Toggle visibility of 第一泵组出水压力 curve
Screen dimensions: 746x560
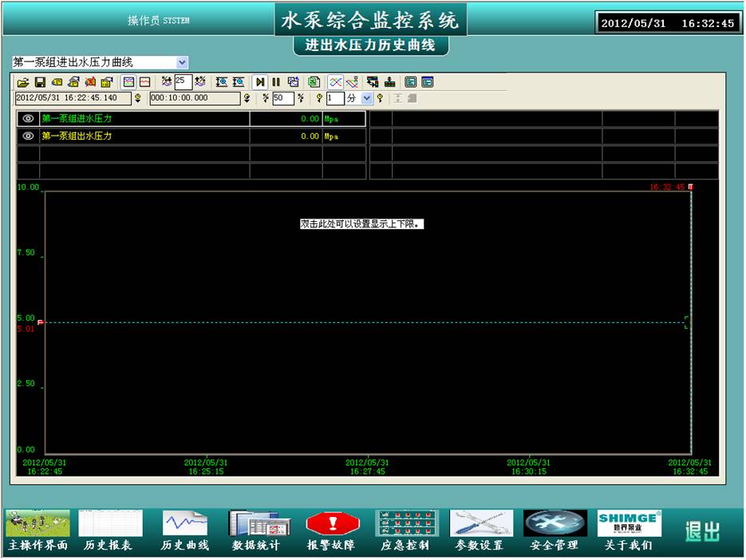click(x=28, y=136)
